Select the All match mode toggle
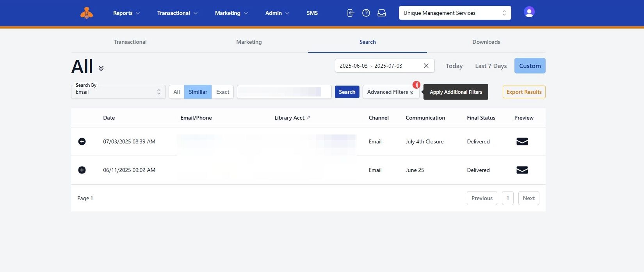The width and height of the screenshot is (644, 272). pyautogui.click(x=176, y=92)
